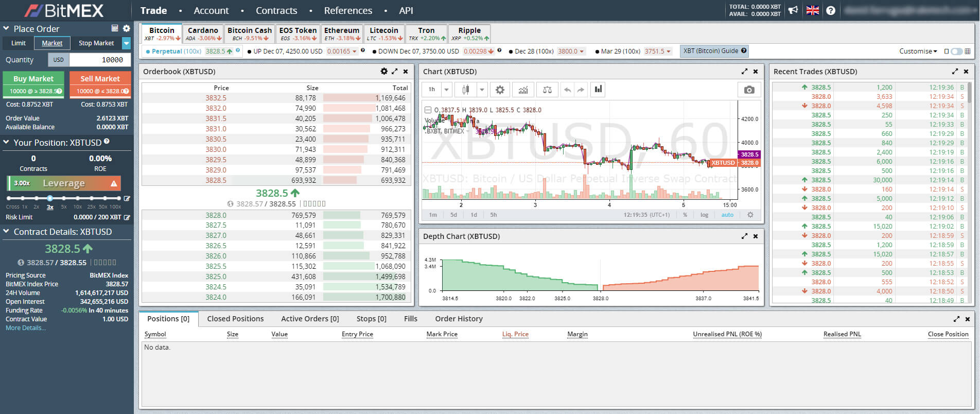Take a chart snapshot with camera icon
Image resolution: width=980 pixels, height=414 pixels.
pyautogui.click(x=749, y=90)
